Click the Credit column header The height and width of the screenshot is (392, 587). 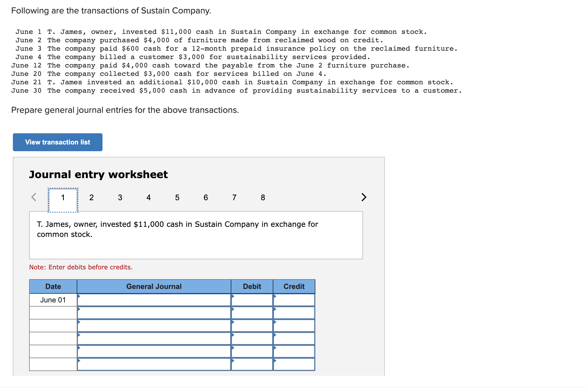[x=294, y=286]
